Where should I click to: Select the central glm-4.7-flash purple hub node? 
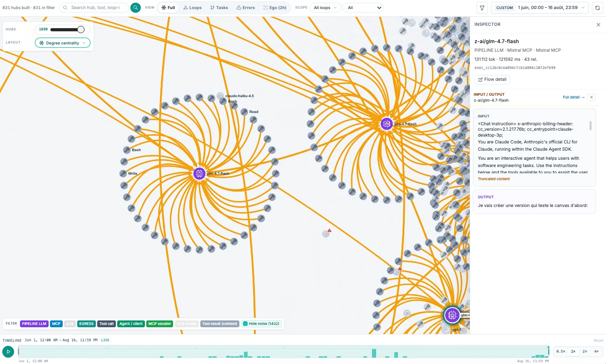pos(199,173)
